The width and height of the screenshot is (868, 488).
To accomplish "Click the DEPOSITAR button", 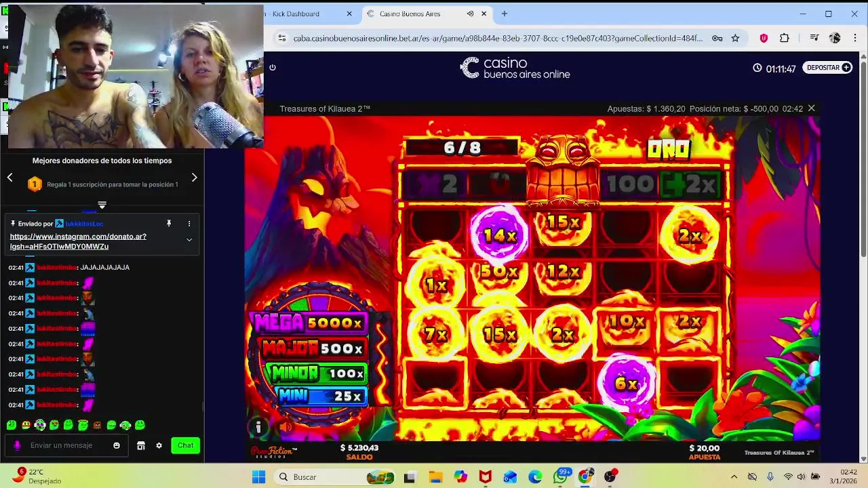I will [828, 68].
